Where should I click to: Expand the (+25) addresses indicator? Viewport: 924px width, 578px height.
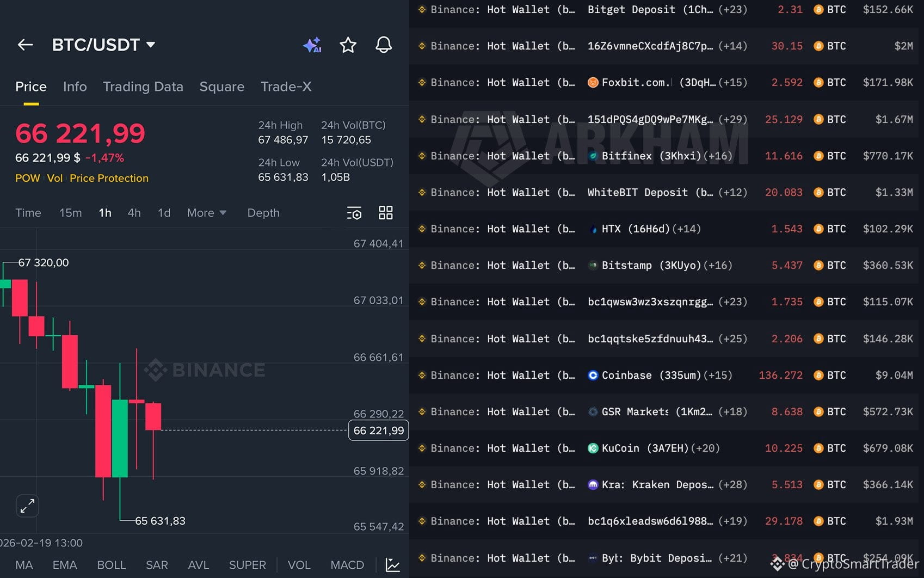pos(732,339)
